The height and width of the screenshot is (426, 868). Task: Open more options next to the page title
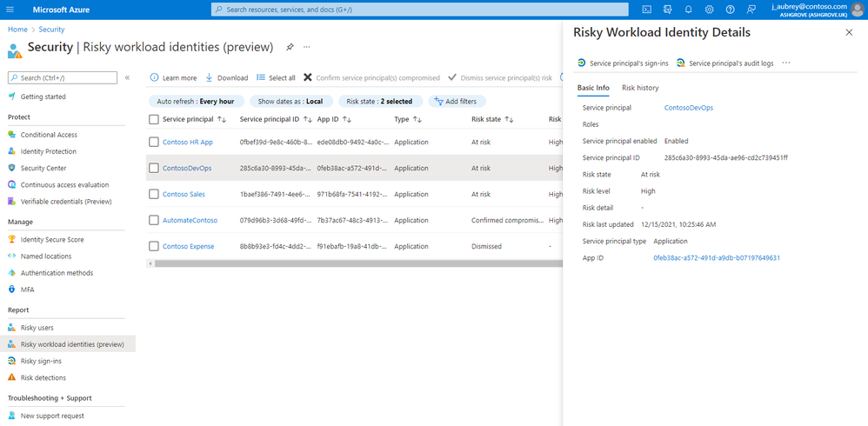(x=307, y=47)
